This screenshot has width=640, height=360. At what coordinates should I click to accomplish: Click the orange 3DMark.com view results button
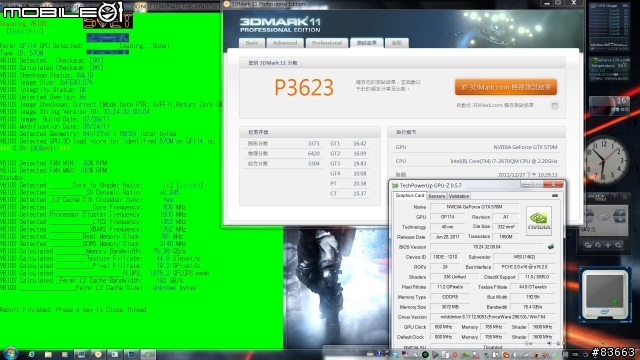pos(506,87)
